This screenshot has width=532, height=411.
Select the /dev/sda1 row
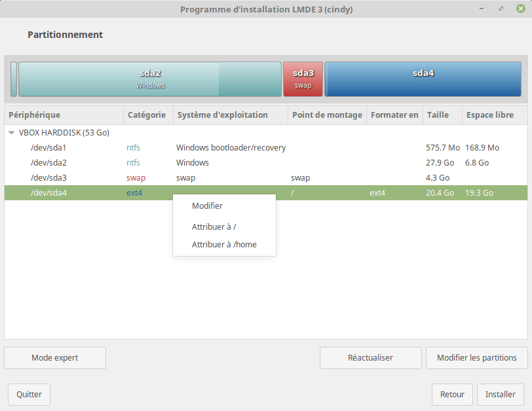(48, 148)
